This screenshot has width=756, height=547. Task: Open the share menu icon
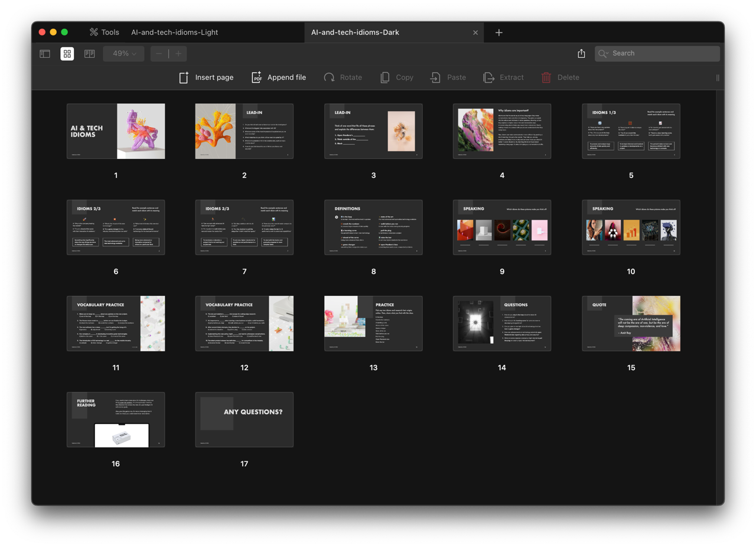[x=581, y=54]
